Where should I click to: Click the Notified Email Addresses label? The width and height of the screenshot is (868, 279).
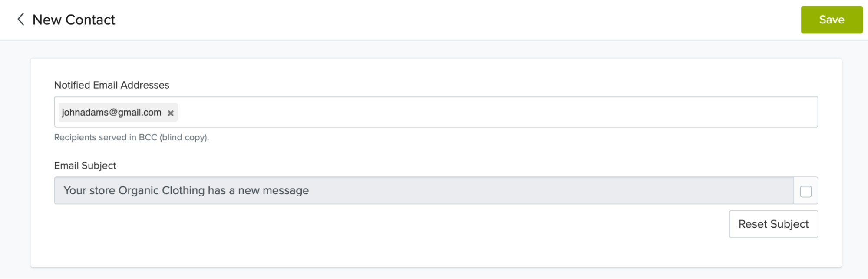coord(112,85)
